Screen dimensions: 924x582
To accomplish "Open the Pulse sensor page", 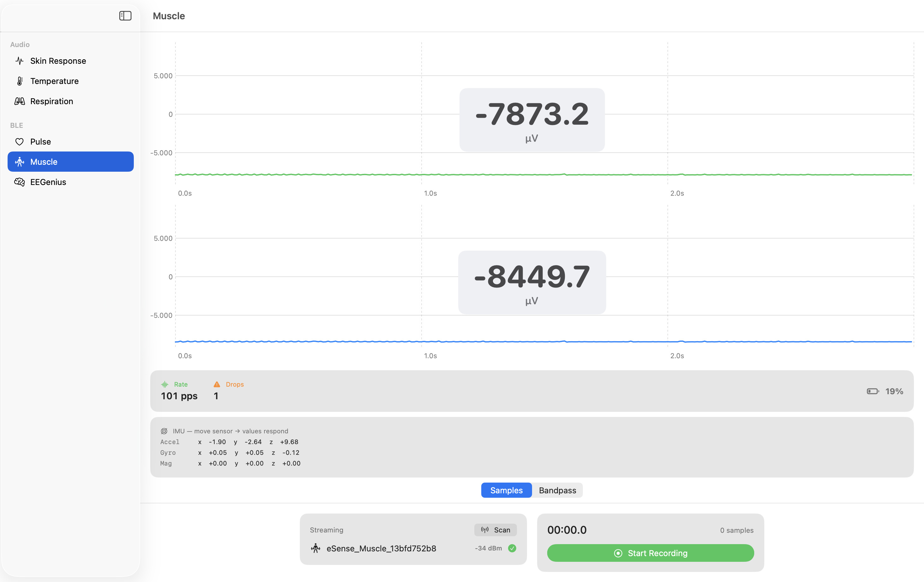I will coord(71,142).
